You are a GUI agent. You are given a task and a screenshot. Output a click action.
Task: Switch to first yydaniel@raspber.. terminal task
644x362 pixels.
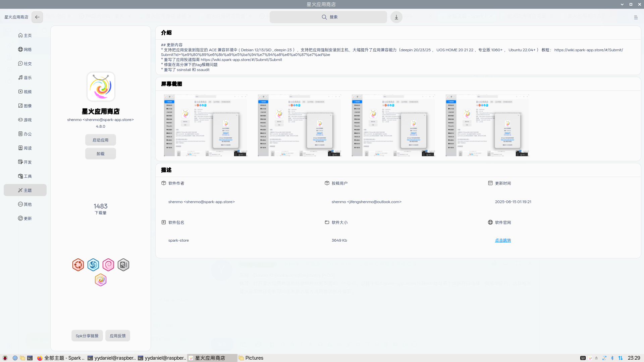point(111,358)
